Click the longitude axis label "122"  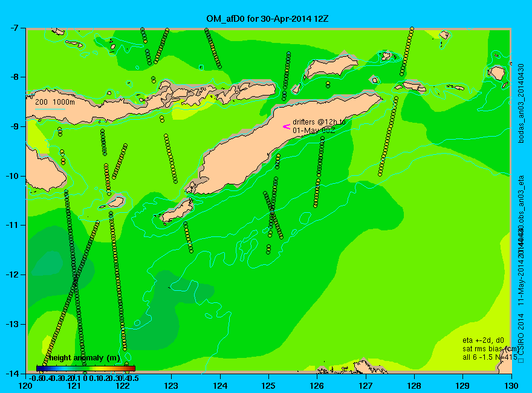coord(123,386)
